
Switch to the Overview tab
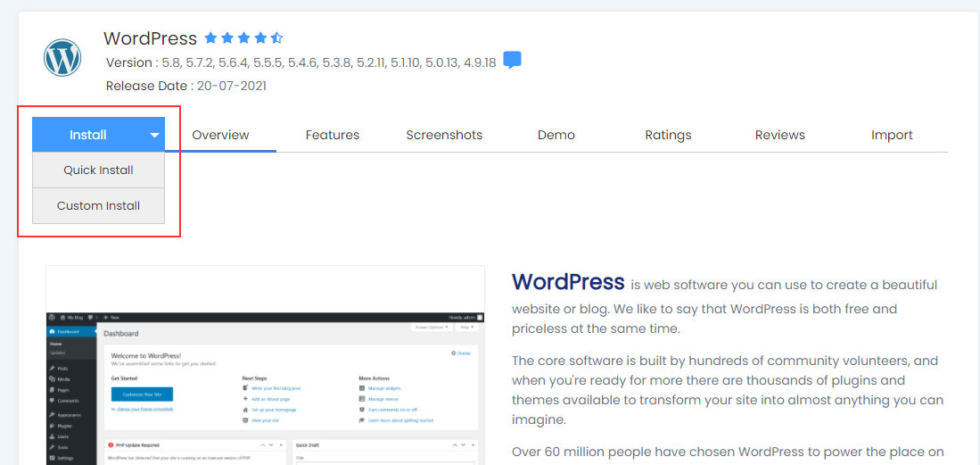220,135
